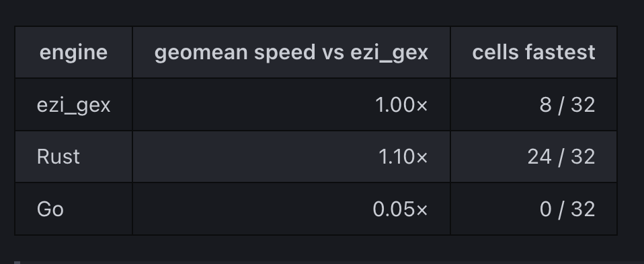
Task: Click the word speed in header
Action: (284, 54)
